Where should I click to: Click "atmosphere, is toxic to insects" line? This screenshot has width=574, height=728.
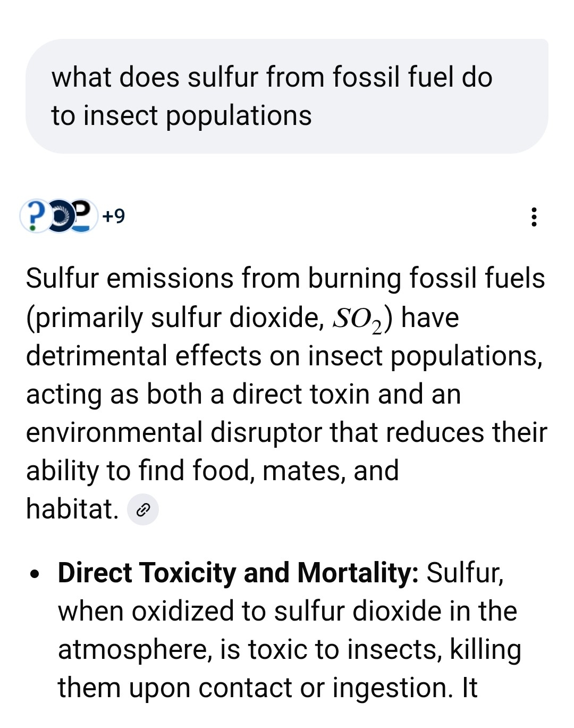250,650
